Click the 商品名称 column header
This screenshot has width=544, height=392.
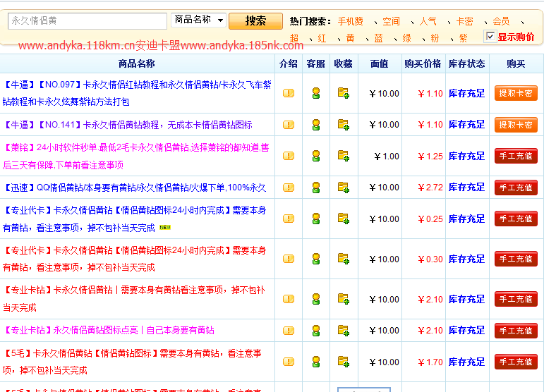pos(136,63)
